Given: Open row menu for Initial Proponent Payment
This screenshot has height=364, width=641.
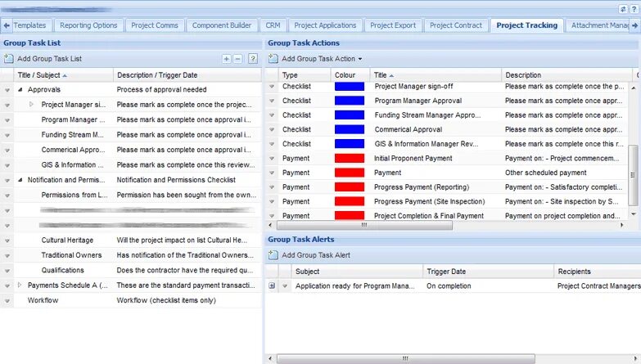Looking at the screenshot, I should tap(272, 158).
